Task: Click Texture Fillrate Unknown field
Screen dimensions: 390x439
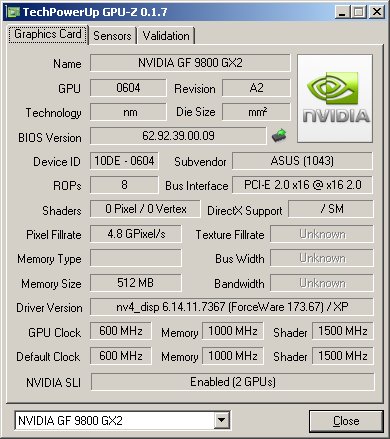Action: (322, 234)
